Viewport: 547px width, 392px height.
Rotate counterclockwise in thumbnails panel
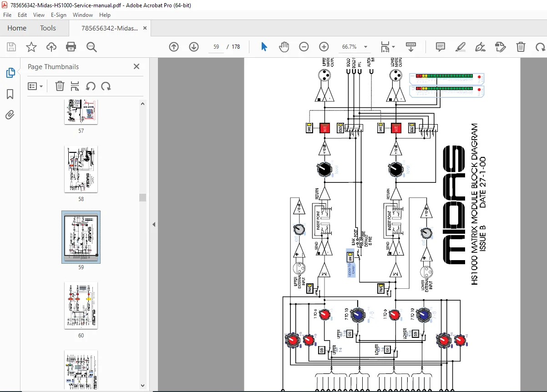coord(91,86)
